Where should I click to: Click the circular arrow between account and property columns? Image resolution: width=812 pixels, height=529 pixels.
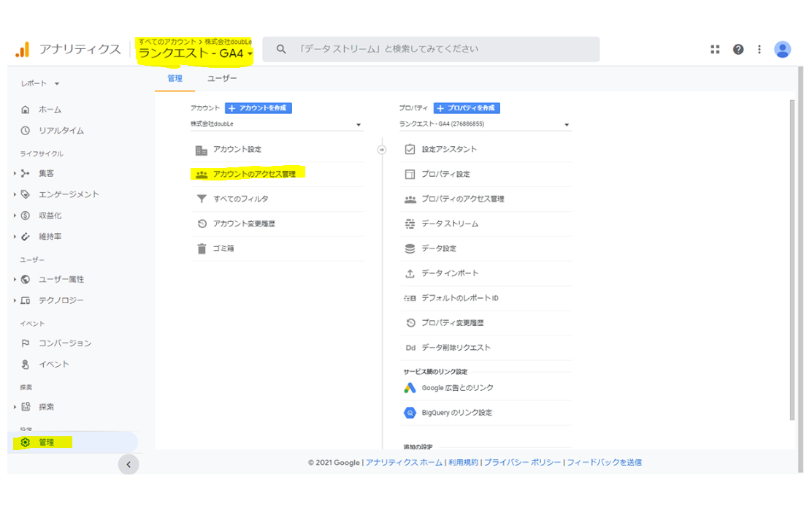[381, 149]
